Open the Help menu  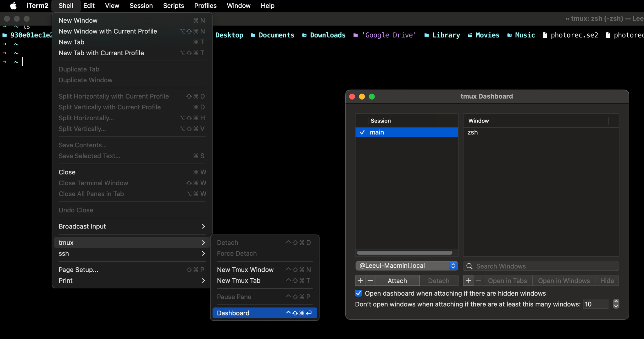(268, 6)
